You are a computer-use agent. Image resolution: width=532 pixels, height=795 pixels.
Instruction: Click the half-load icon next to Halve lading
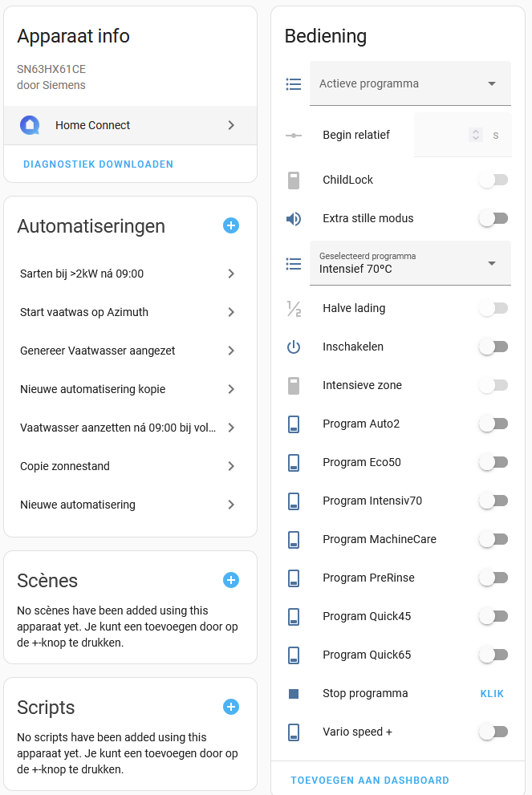294,308
